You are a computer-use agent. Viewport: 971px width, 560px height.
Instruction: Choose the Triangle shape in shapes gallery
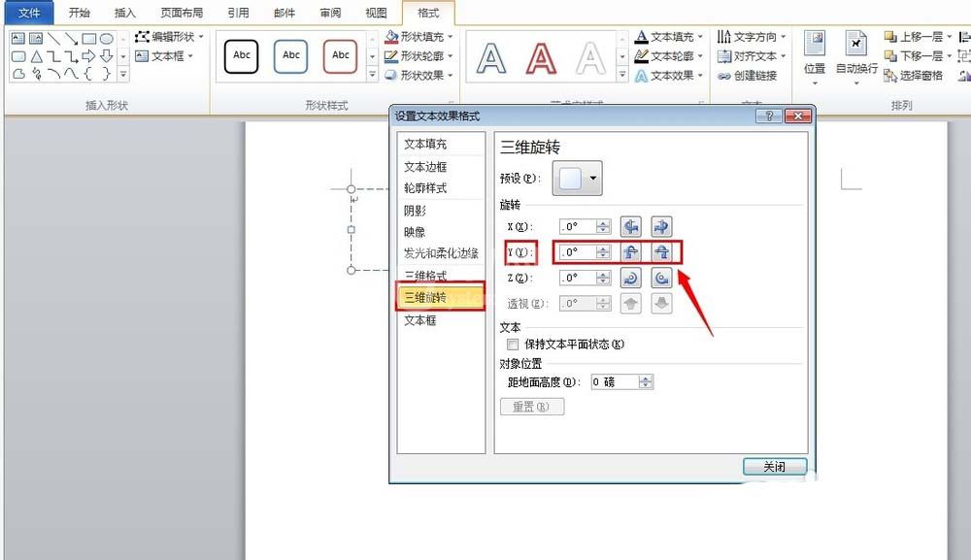pos(37,56)
